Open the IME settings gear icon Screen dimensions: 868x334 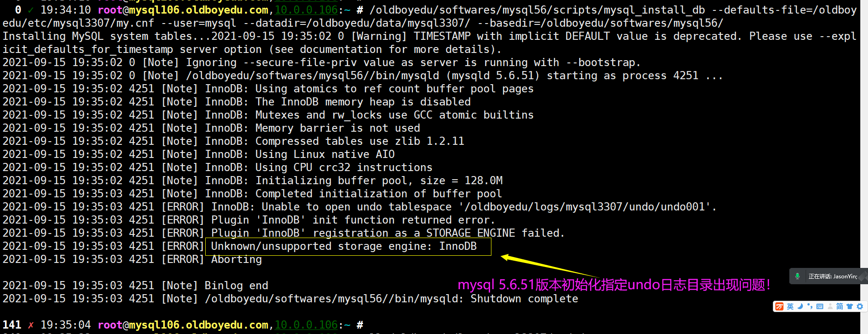click(x=860, y=306)
